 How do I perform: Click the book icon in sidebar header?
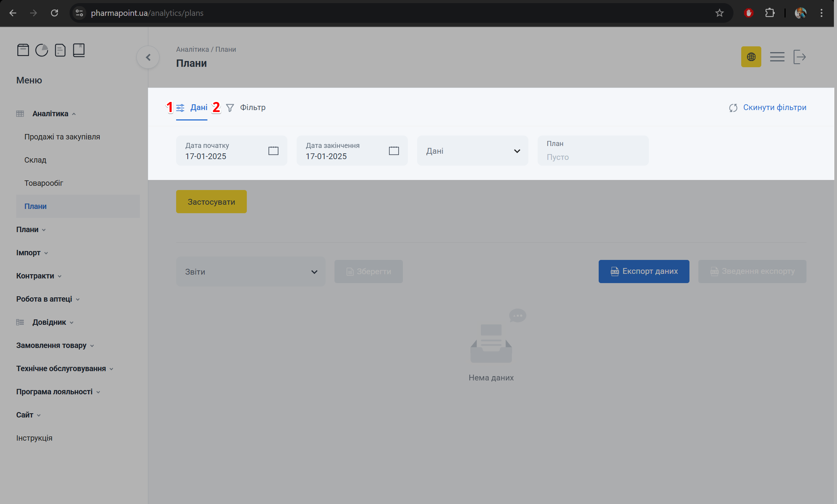79,50
